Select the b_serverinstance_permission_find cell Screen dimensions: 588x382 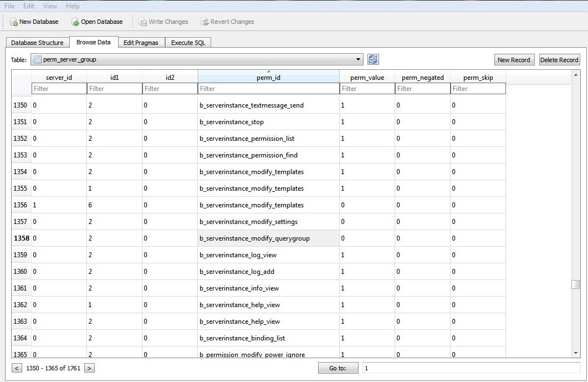pos(268,155)
